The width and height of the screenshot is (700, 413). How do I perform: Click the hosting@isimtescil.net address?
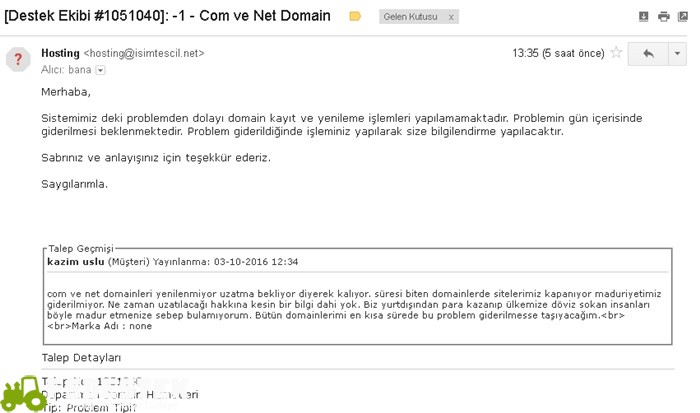tap(144, 53)
